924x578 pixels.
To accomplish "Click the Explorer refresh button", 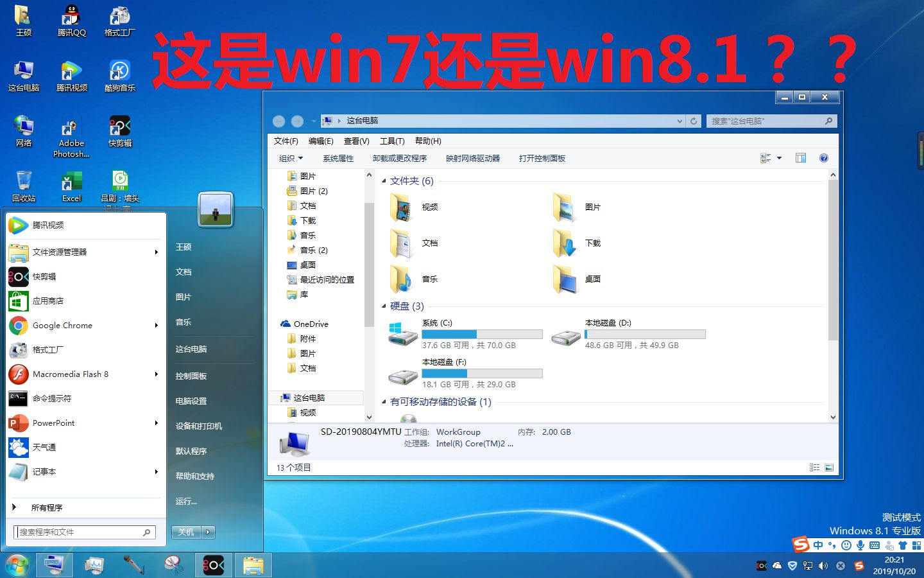I will (x=694, y=121).
